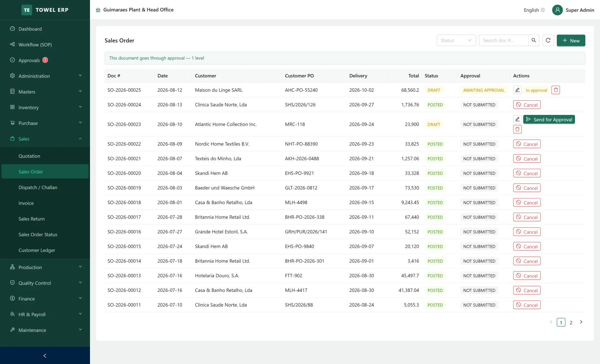This screenshot has width=600, height=364.
Task: Click the search magnifier icon button
Action: pos(534,40)
